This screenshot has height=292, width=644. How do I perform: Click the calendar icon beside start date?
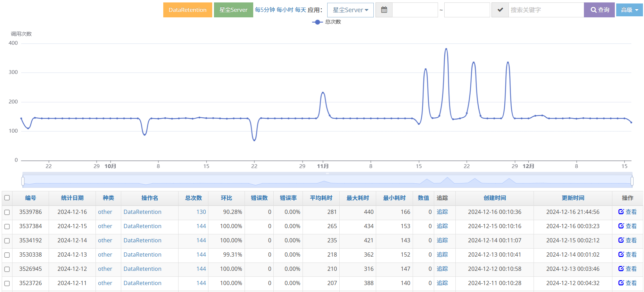(x=384, y=10)
